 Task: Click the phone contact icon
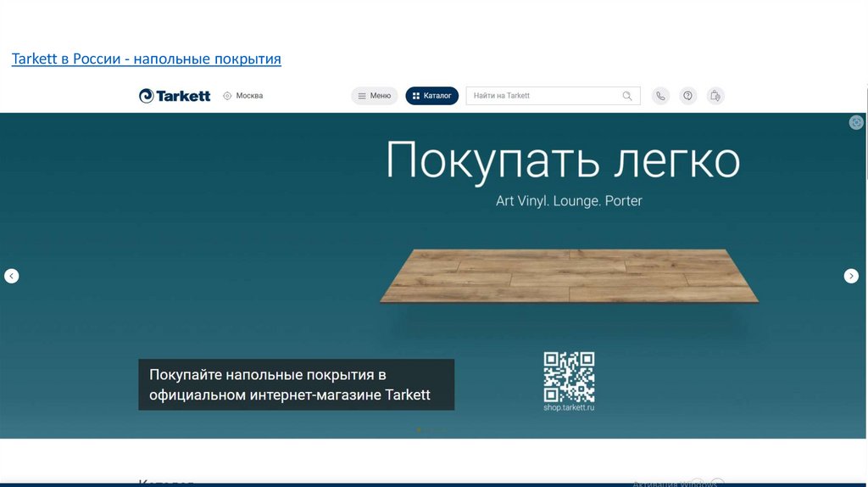[x=660, y=96]
